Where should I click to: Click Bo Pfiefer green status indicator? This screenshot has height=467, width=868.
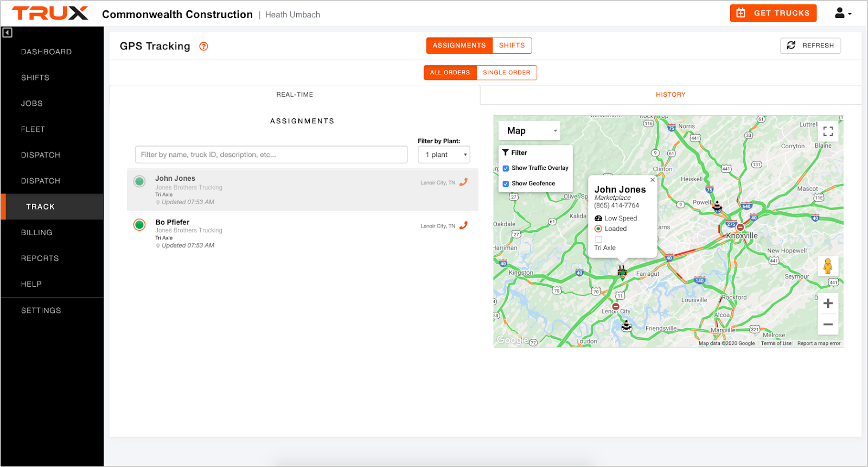point(139,225)
